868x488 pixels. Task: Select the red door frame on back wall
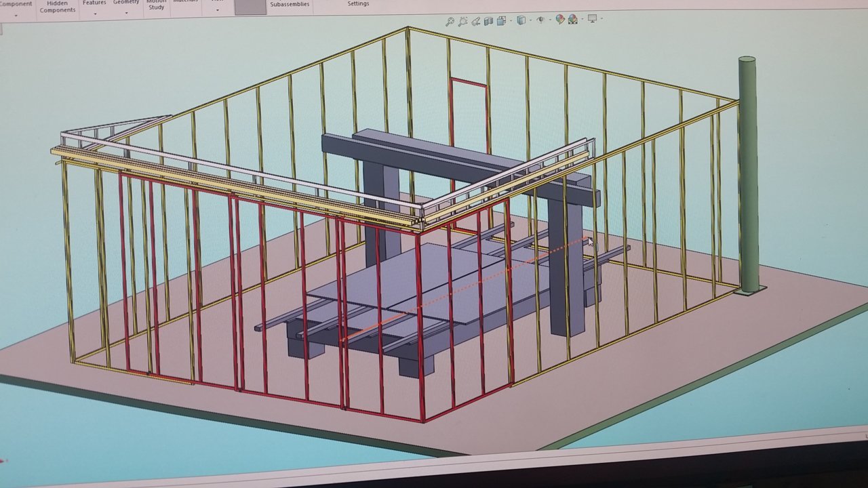(x=469, y=83)
